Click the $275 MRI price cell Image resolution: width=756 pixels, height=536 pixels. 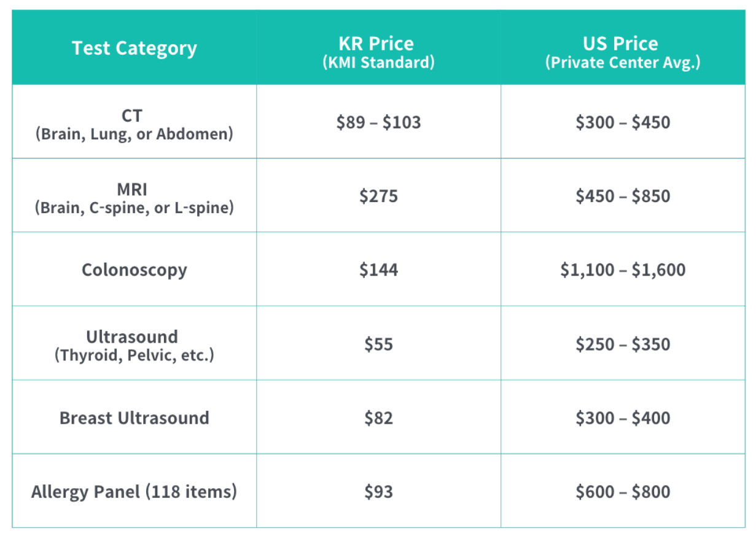[x=378, y=196]
